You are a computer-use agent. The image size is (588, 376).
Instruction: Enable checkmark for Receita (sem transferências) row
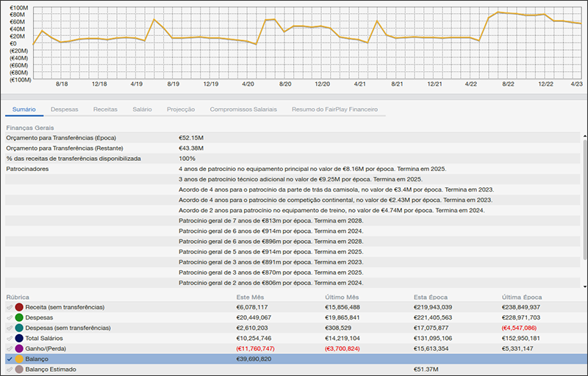coord(9,307)
